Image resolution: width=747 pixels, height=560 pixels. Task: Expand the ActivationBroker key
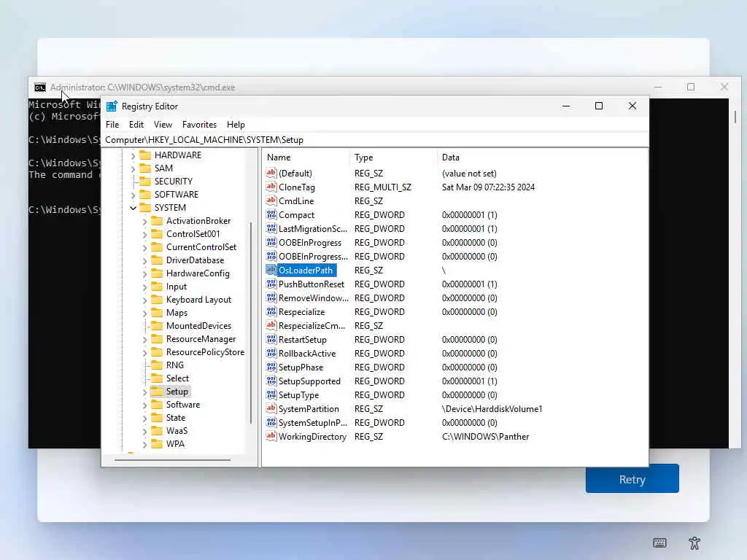[145, 222]
